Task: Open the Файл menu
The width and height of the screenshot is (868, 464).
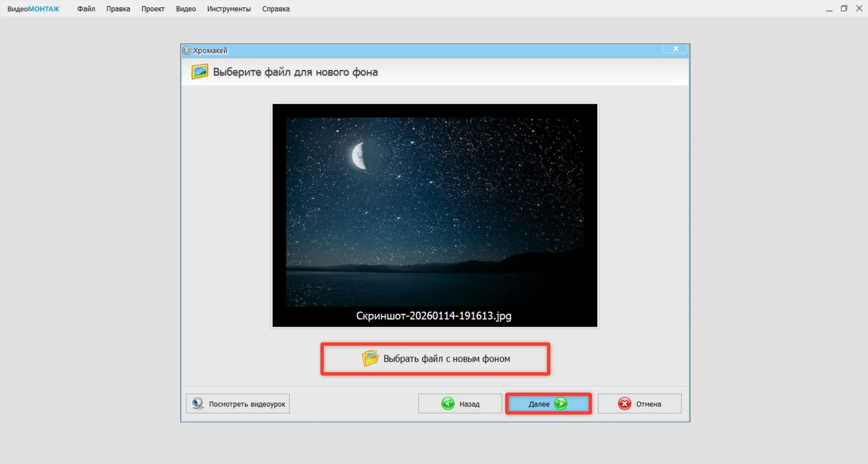Action: 86,9
